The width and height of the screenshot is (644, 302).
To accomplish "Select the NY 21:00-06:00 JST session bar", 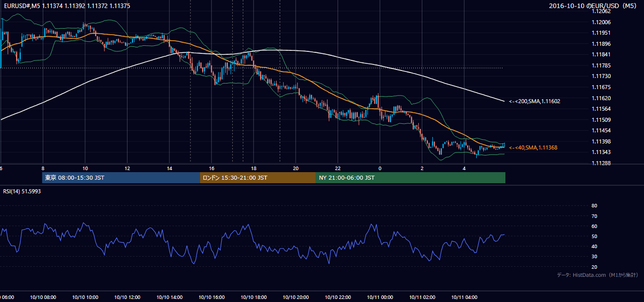I will (x=411, y=178).
